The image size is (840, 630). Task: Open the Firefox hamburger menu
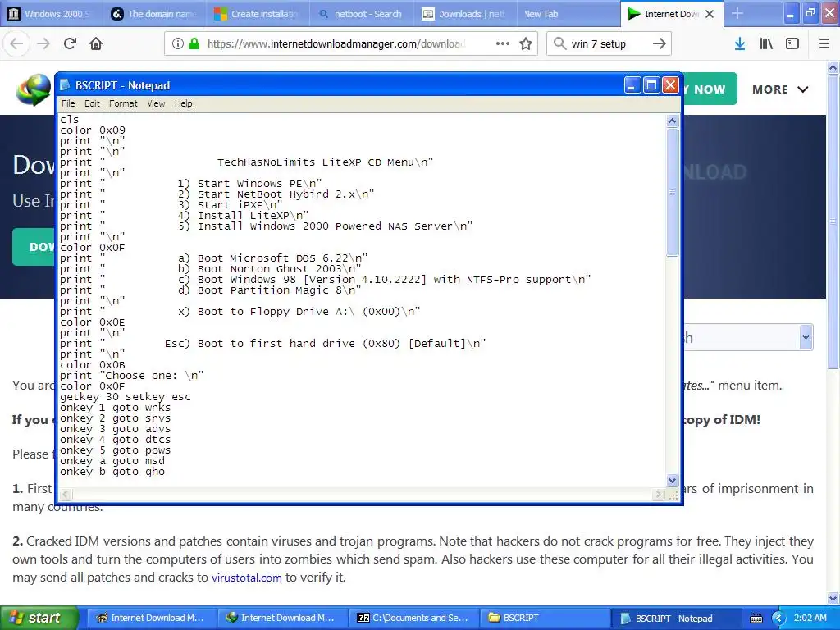click(x=824, y=43)
